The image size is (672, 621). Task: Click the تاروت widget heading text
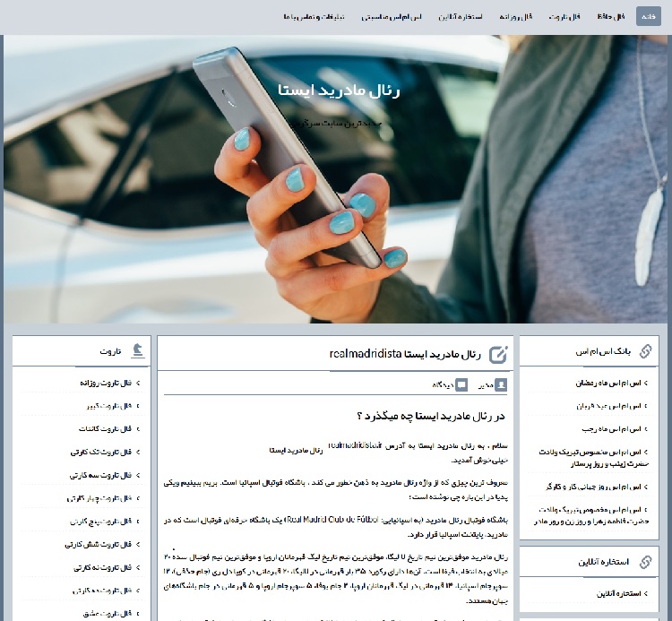tap(110, 351)
